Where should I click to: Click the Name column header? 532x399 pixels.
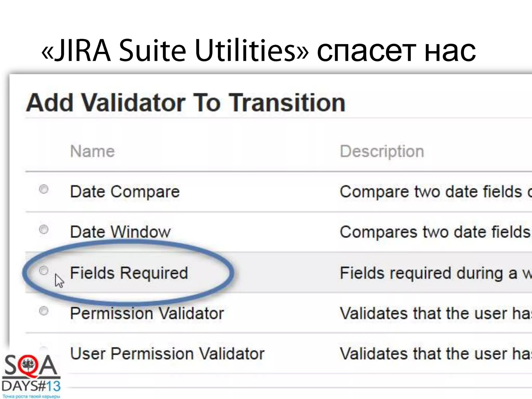pyautogui.click(x=92, y=151)
